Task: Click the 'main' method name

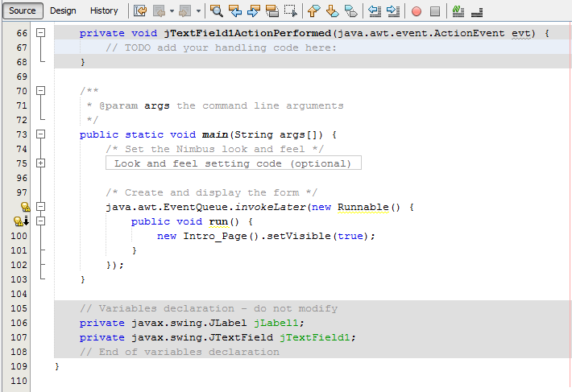Action: (x=215, y=134)
